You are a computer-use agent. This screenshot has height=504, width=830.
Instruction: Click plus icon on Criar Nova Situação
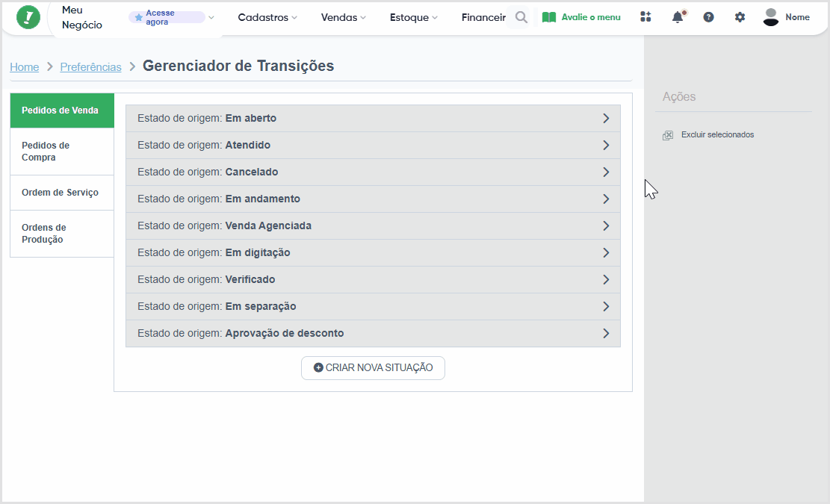point(318,367)
